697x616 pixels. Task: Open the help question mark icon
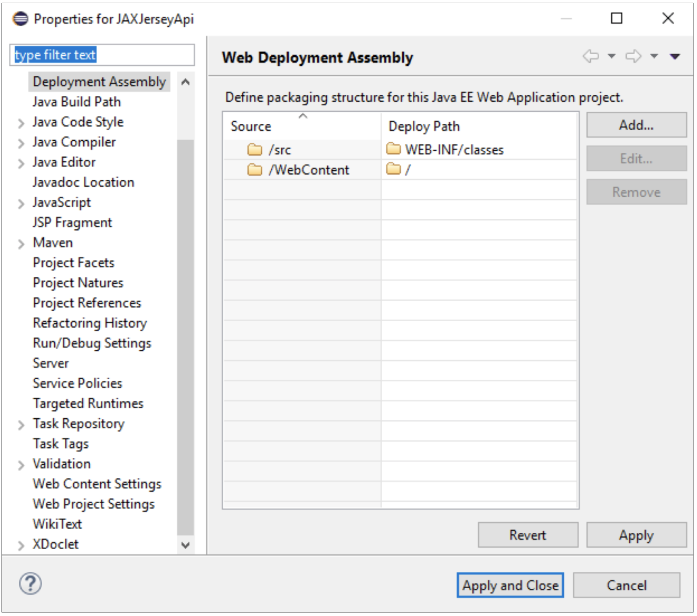point(30,584)
